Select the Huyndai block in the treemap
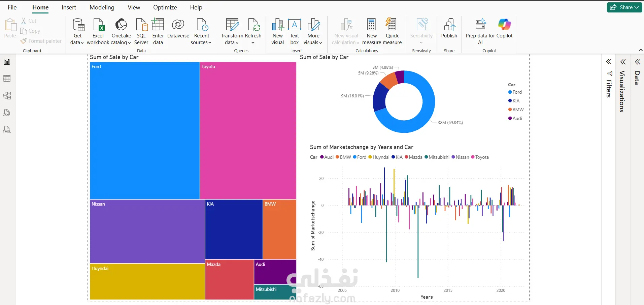The width and height of the screenshot is (644, 305). click(x=147, y=282)
